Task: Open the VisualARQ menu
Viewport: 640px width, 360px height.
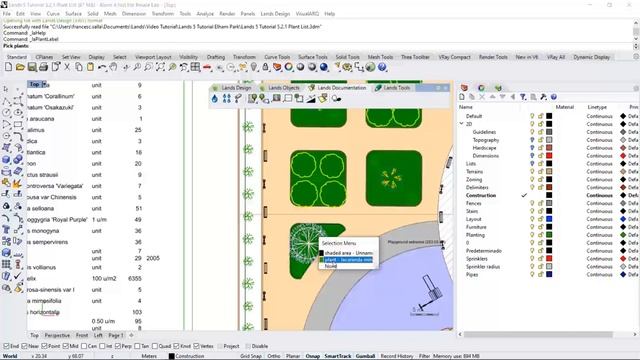Action: [x=307, y=13]
